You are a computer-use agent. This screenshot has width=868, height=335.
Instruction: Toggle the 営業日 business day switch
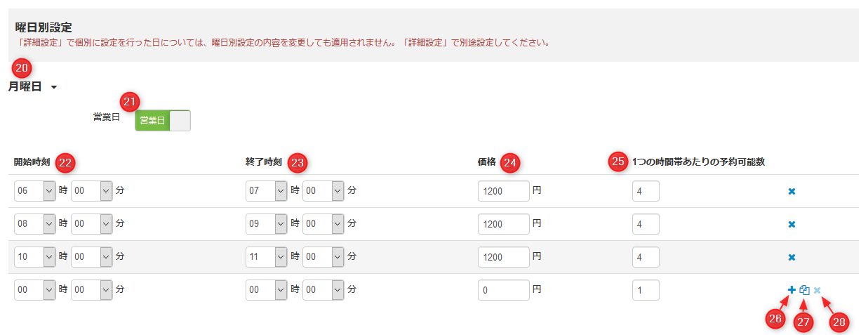click(x=162, y=121)
